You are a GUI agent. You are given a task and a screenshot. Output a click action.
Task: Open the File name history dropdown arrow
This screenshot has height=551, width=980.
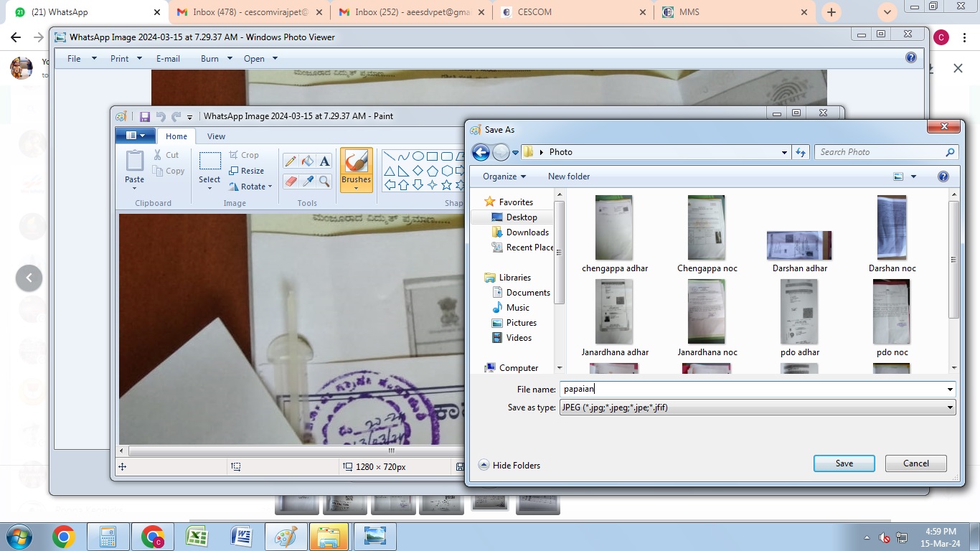click(950, 390)
